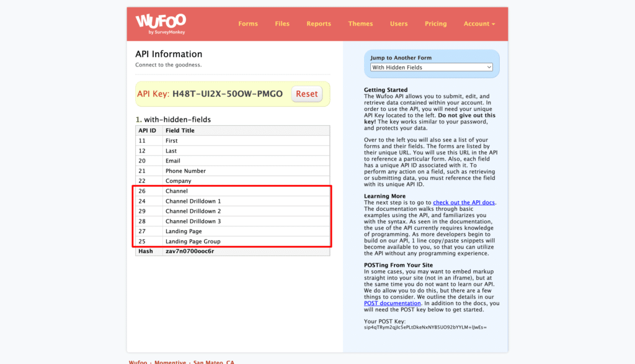Open the Pricing page
This screenshot has width=635, height=364.
click(435, 24)
